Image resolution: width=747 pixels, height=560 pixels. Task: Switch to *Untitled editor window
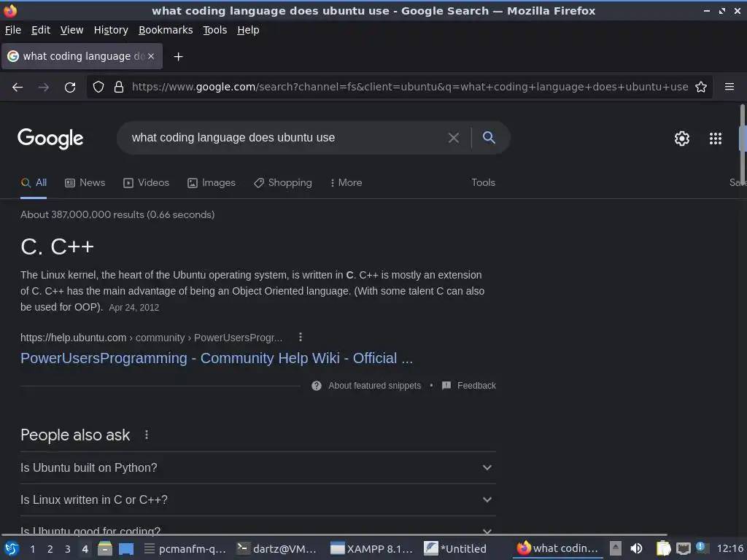pyautogui.click(x=455, y=548)
